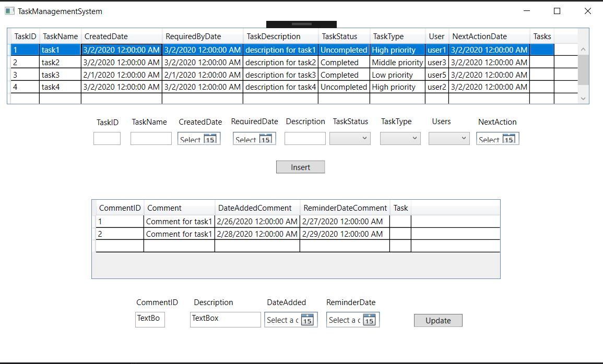Sort tasks by the TaskName column header
The height and width of the screenshot is (364, 603).
60,36
